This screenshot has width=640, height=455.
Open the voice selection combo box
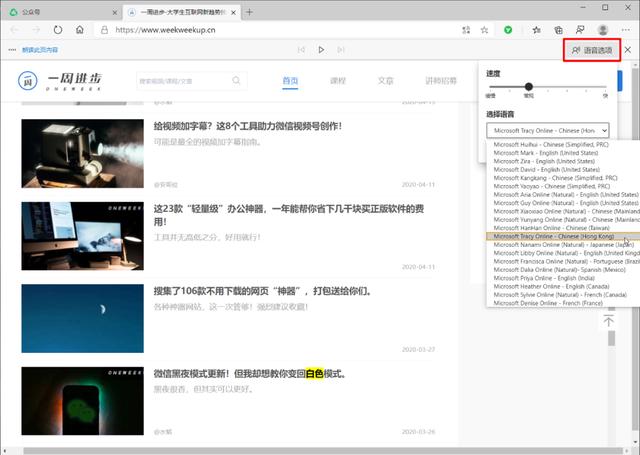point(548,131)
